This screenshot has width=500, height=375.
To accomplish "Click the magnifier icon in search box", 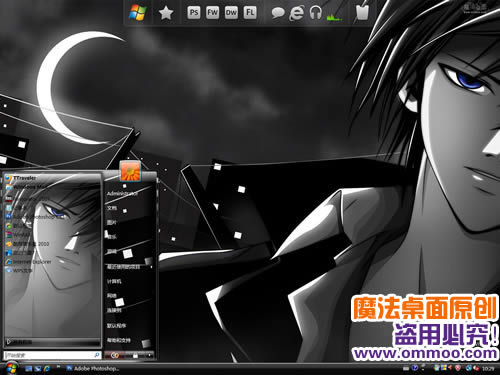I will click(x=97, y=355).
